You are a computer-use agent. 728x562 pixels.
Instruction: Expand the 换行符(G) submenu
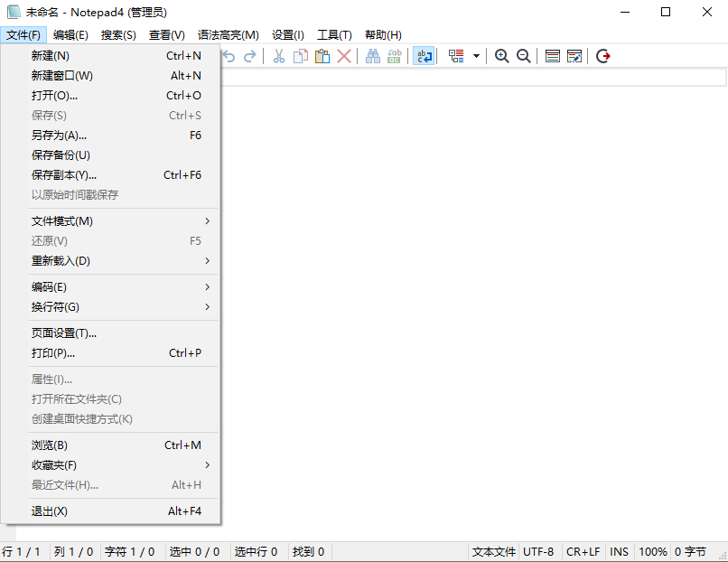[x=110, y=307]
